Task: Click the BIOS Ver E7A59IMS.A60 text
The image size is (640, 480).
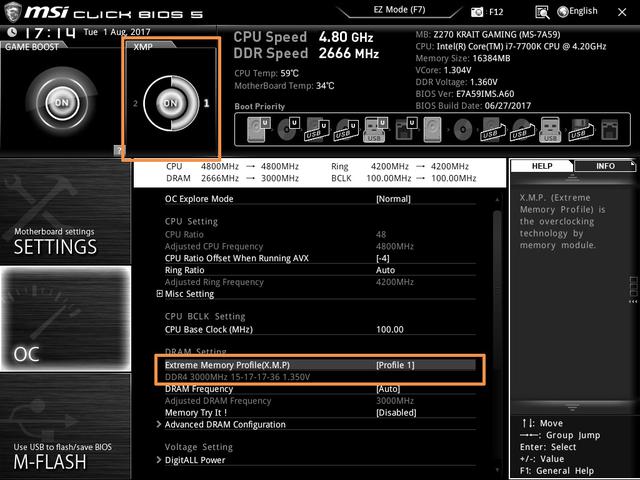Action: [x=465, y=94]
